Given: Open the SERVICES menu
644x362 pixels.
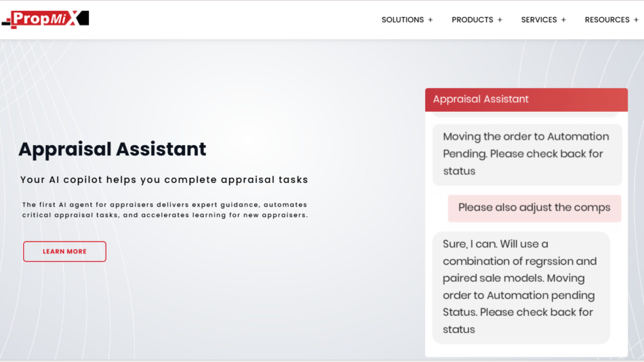Looking at the screenshot, I should 538,20.
